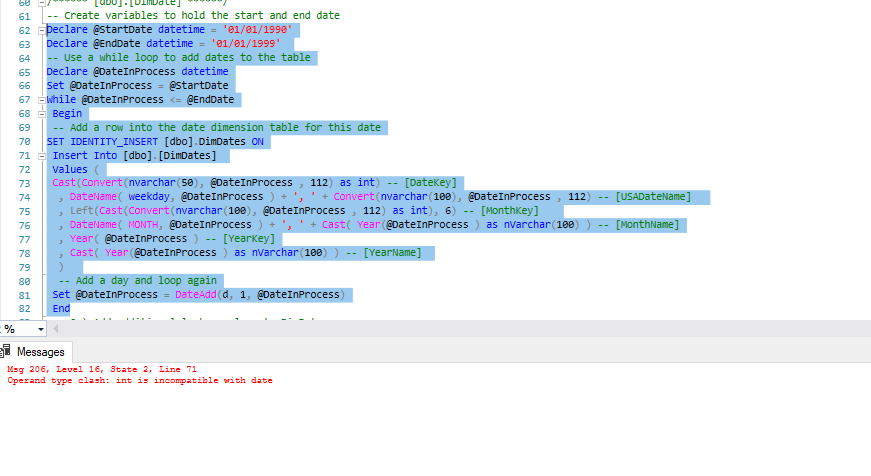Click the error message 'Msg 206, Level 16'
This screenshot has height=476, width=871.
click(102, 369)
